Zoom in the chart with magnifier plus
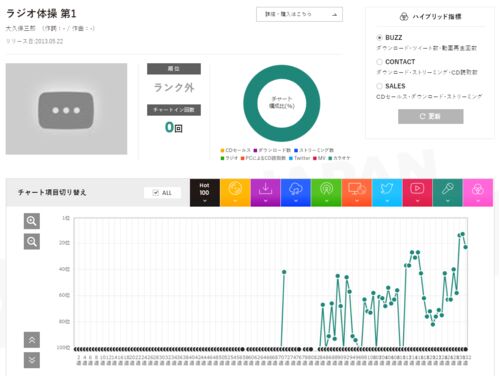This screenshot has width=500, height=376. pyautogui.click(x=32, y=221)
